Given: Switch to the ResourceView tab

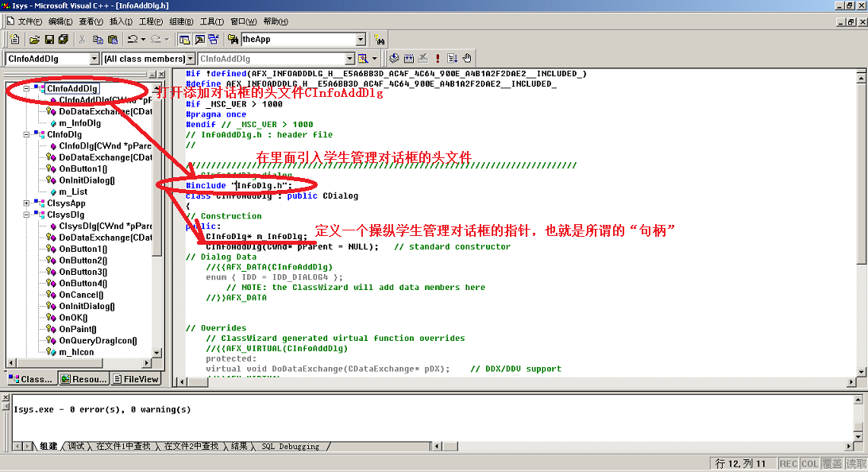Looking at the screenshot, I should (83, 379).
